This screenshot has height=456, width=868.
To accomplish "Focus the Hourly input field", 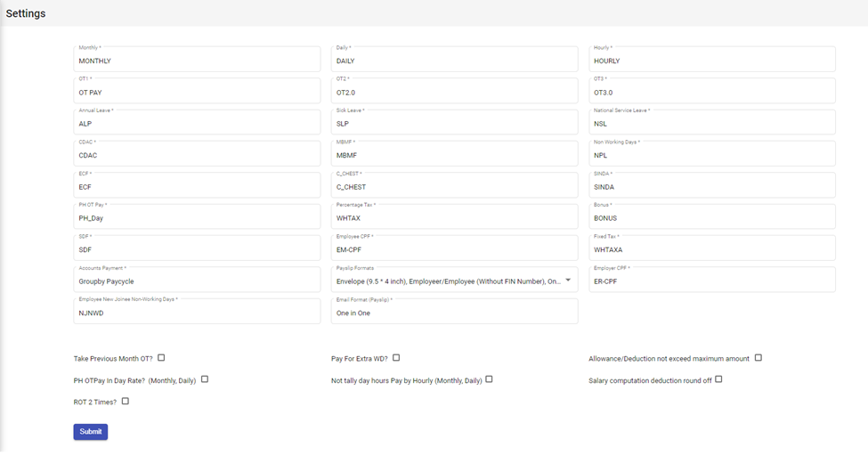I will [712, 61].
